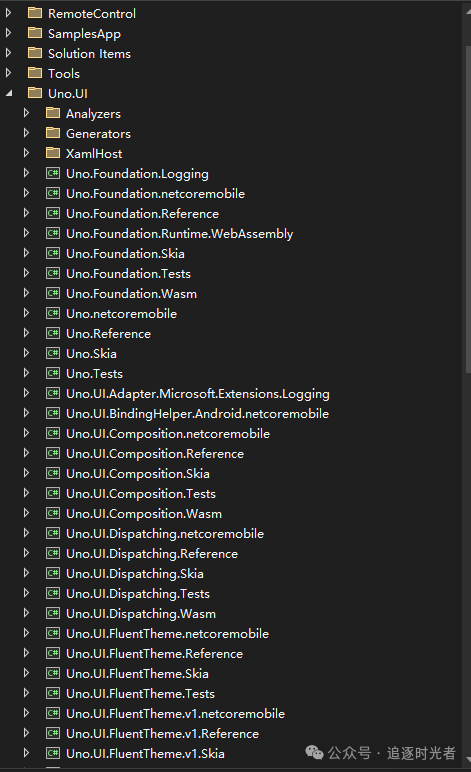Click the Uno.UI.FluentTheme.Tests project icon
Viewport: 471px width, 772px height.
tap(53, 694)
